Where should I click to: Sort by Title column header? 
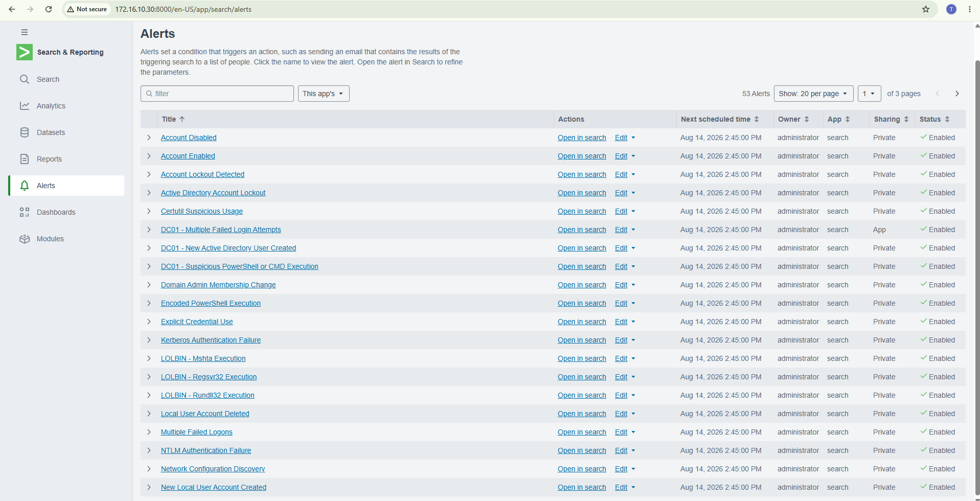coord(173,119)
